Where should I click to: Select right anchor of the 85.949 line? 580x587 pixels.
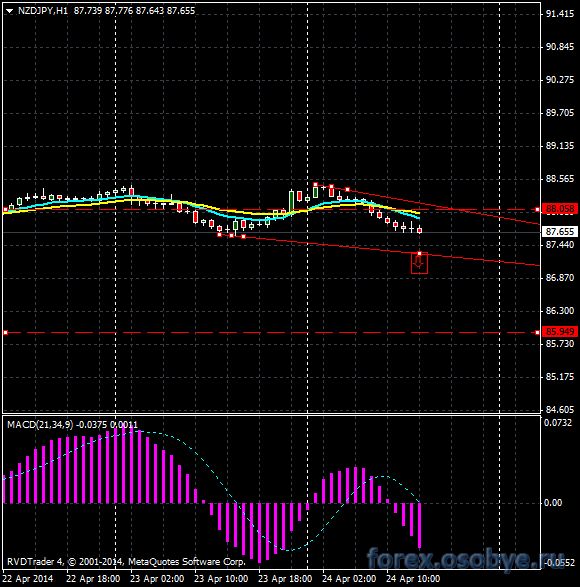pyautogui.click(x=537, y=332)
